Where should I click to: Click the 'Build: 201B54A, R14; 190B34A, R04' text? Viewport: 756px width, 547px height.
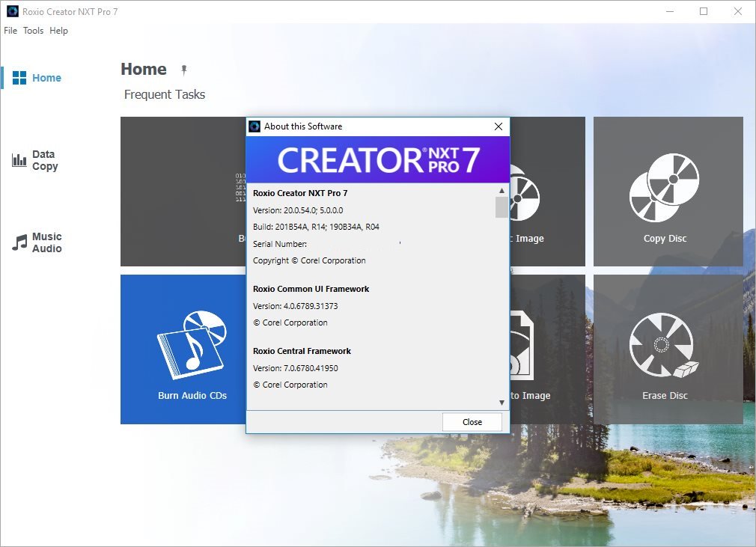click(316, 227)
